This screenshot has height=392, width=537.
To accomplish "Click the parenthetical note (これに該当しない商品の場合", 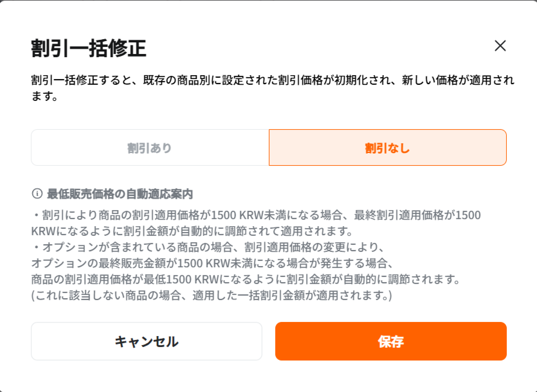I will 212,295.
